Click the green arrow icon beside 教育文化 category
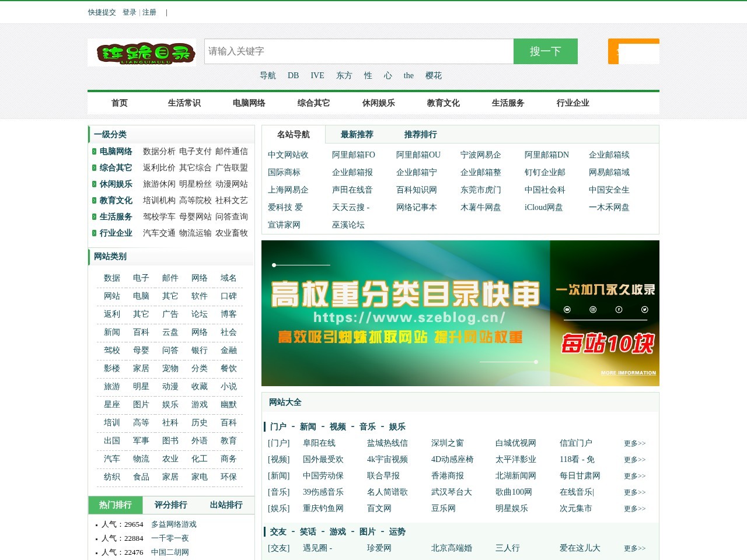 (95, 201)
